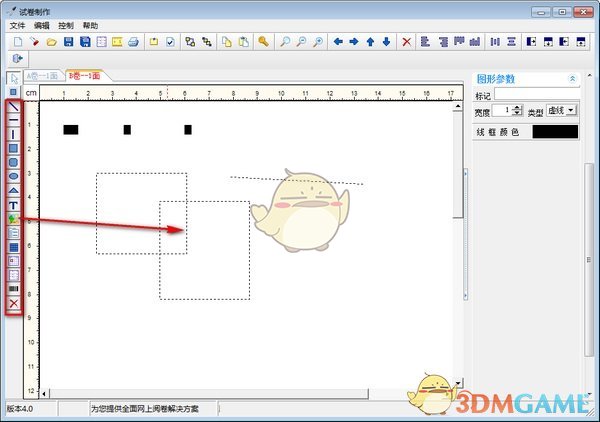Screen dimensions: 600x422
Task: Open the 类型 line type dropdown
Action: pos(571,111)
